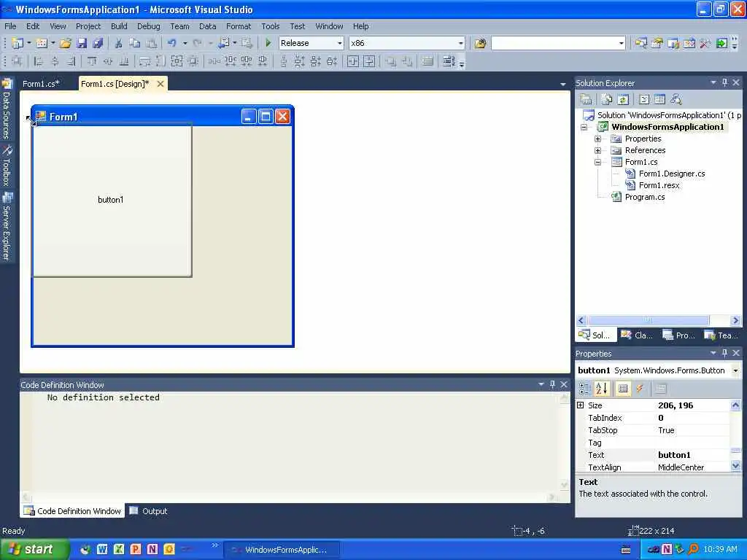The height and width of the screenshot is (560, 747).
Task: Open the Properties Window toolbar icon
Action: click(x=657, y=43)
